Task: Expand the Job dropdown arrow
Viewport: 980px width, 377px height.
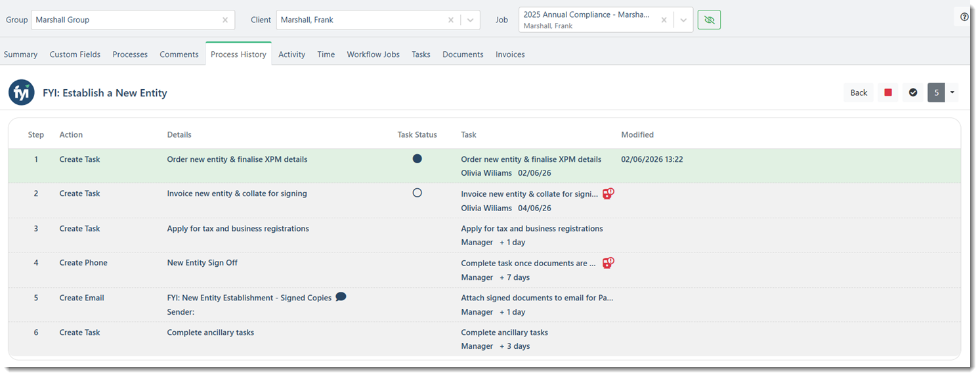Action: (683, 20)
